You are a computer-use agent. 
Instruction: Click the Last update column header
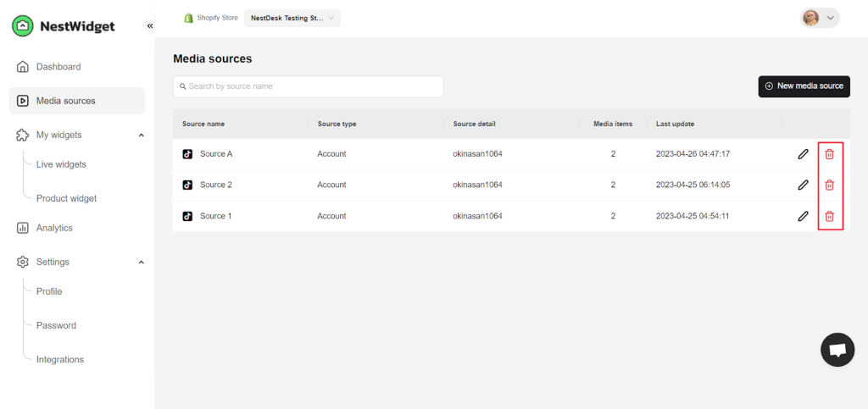click(675, 124)
